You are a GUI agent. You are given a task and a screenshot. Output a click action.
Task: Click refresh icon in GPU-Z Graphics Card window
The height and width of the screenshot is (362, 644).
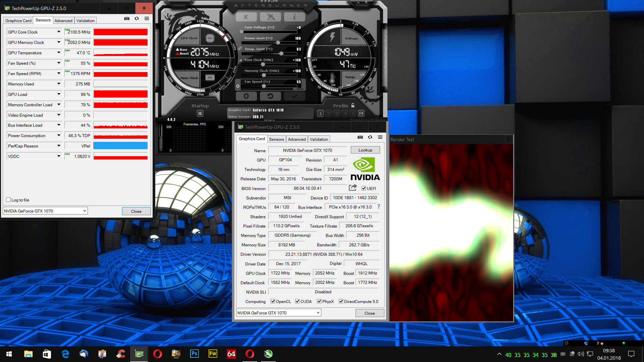(370, 137)
